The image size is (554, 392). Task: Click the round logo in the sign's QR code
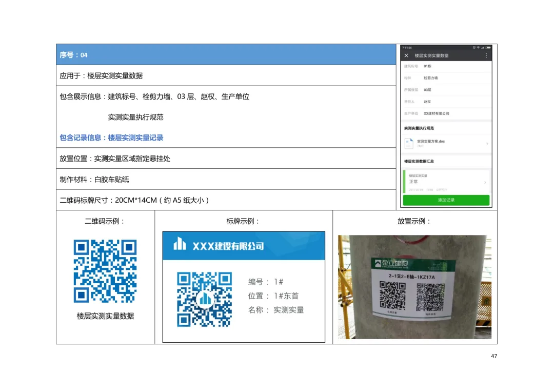coord(205,300)
